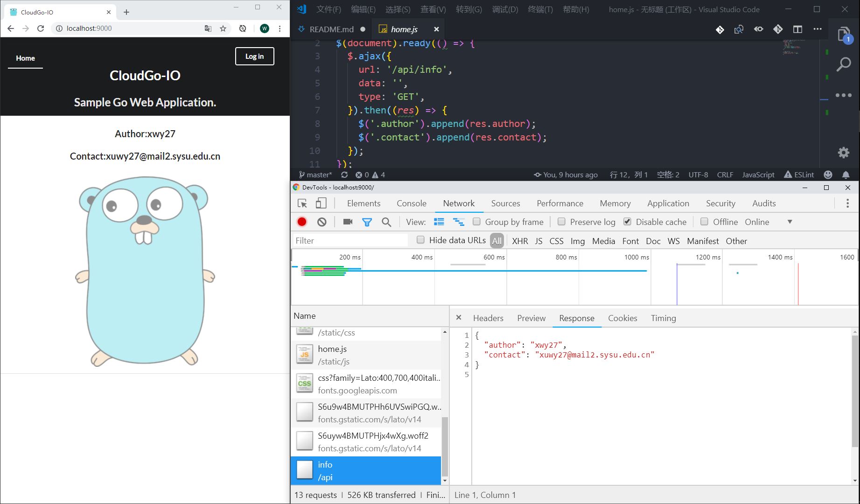Open the ESLint status bar item
This screenshot has height=504, width=860.
[x=799, y=175]
